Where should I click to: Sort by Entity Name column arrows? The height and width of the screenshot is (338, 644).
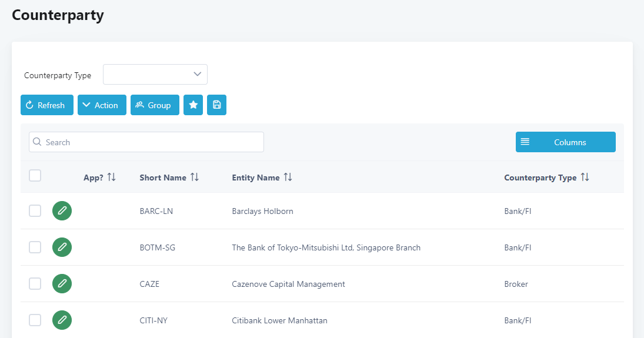click(x=288, y=177)
